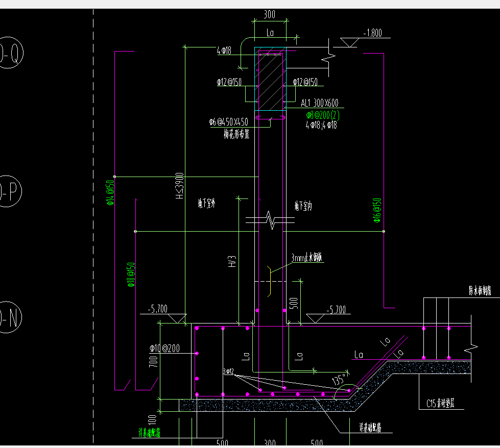The image size is (500, 448).
Task: Click the 地下室外 text label
Action: (207, 203)
